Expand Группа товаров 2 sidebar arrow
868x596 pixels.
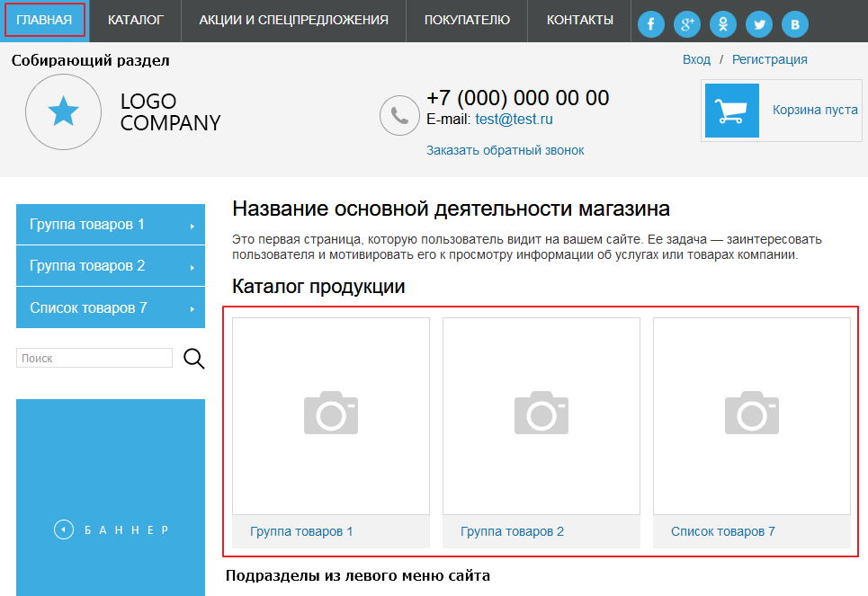tap(192, 267)
